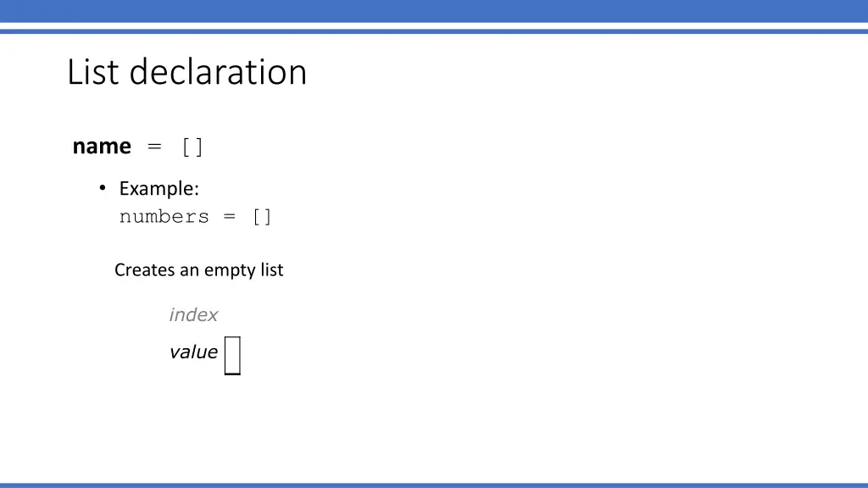Click the blue footer bar

pyautogui.click(x=434, y=485)
